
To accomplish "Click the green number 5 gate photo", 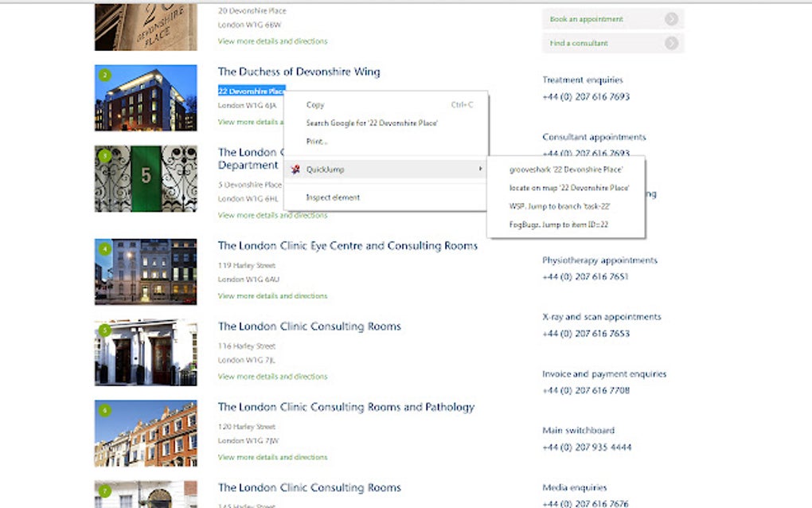I will coord(146,178).
